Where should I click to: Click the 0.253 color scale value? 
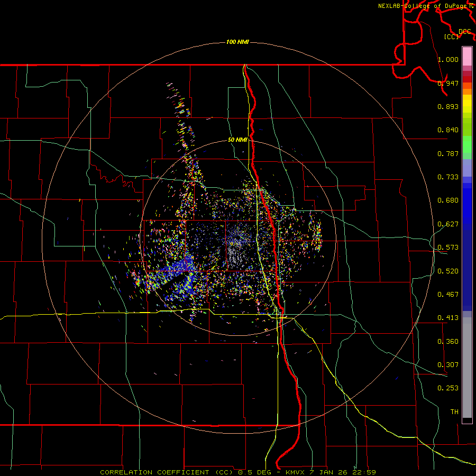coord(448,388)
